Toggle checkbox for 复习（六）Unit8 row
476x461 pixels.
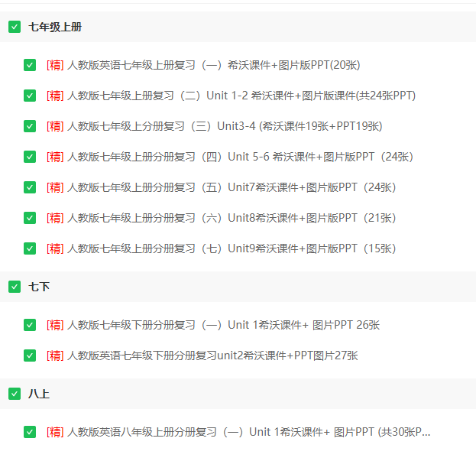[x=30, y=218]
